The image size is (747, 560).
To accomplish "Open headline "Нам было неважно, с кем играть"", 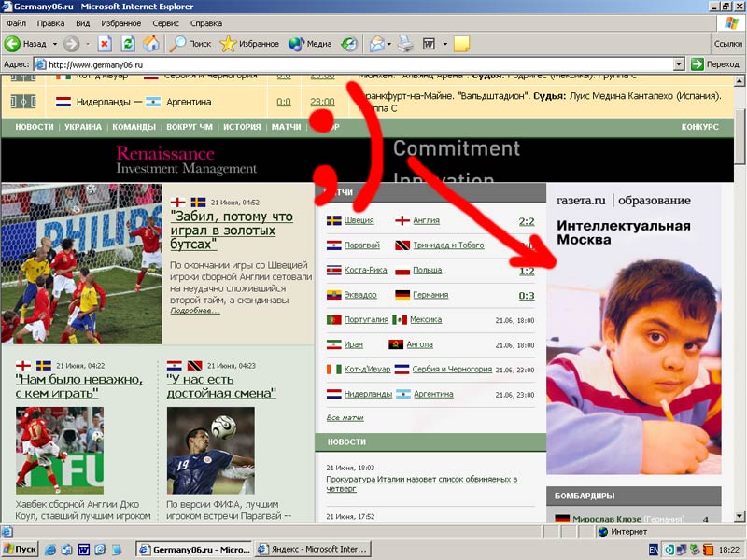I will 79,386.
